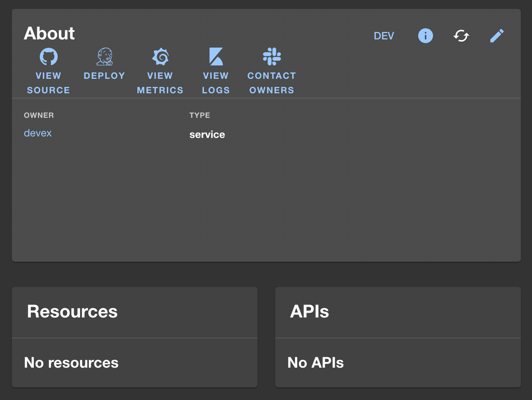Open the devex owner link
Viewport: 532px width, 400px height.
[38, 133]
